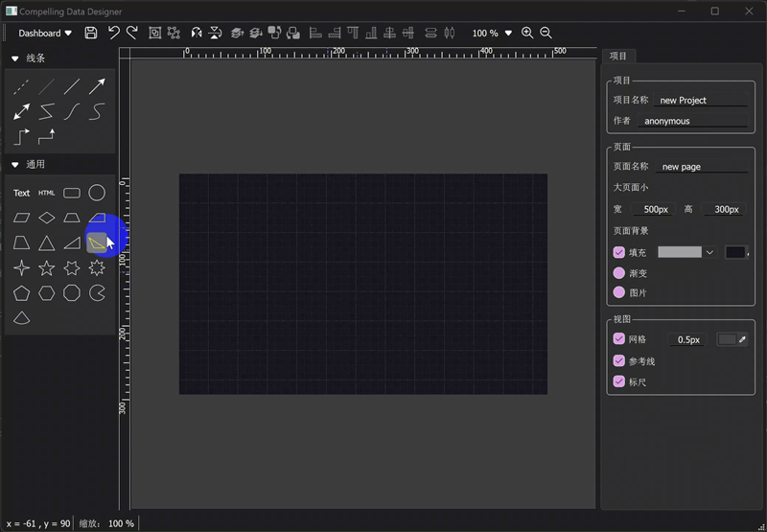Click the status bar coordinates 'x = -61 , y = 90'
Image resolution: width=767 pixels, height=532 pixels.
(x=38, y=523)
